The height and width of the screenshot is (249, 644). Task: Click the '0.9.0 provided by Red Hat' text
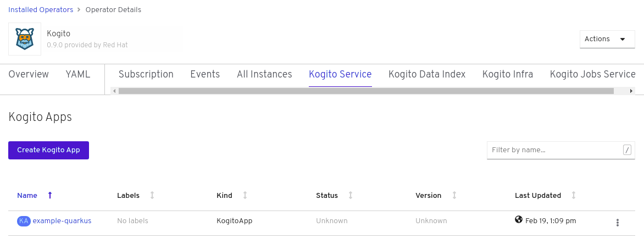(87, 45)
